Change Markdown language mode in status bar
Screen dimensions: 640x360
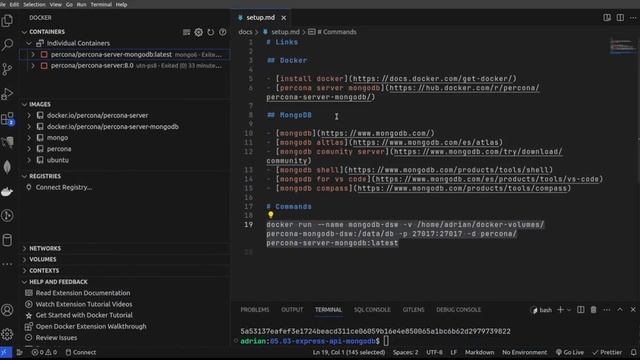coord(479,352)
